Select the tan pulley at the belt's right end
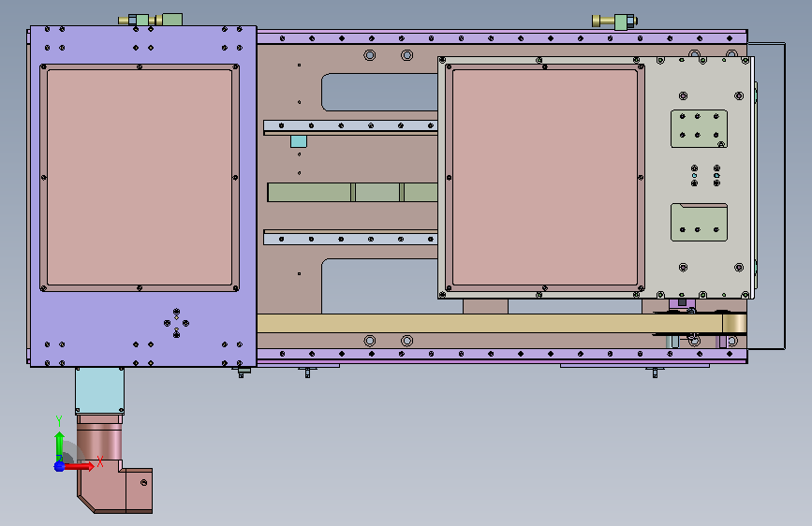Viewport: 812px width, 526px height. (x=734, y=324)
